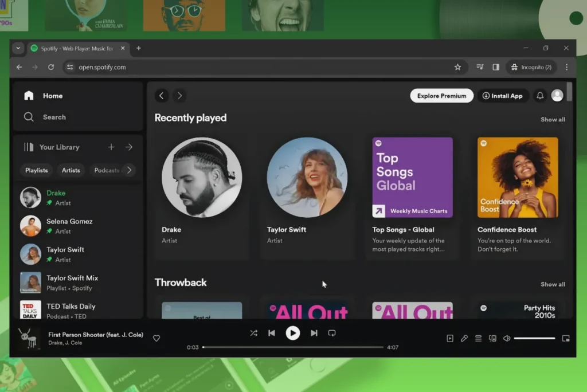Close the Spotify Web Player tab
Screen dimensions: 587x392
[123, 48]
